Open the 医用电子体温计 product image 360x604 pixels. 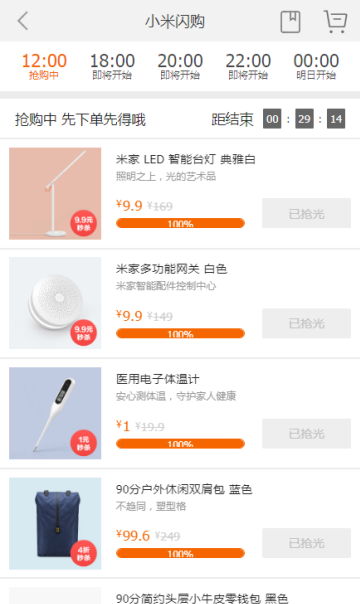point(55,413)
